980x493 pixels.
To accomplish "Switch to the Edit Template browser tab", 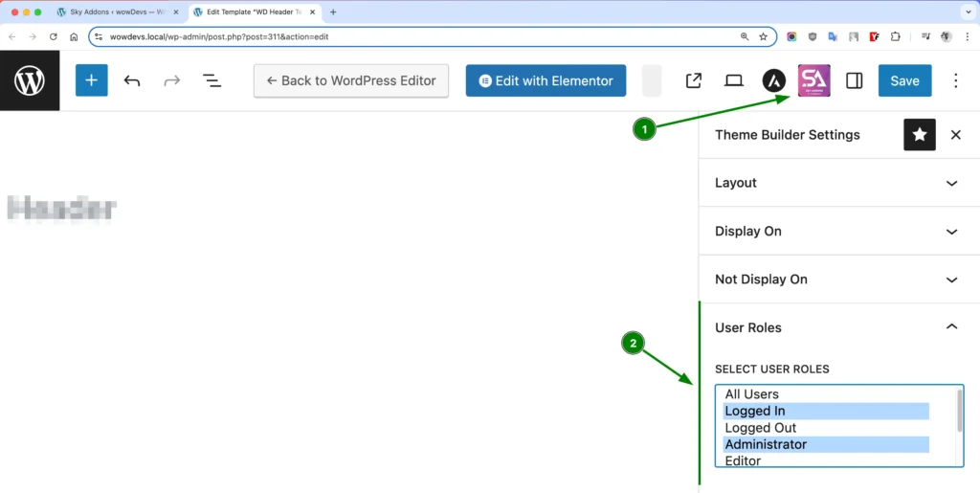I will coord(255,11).
